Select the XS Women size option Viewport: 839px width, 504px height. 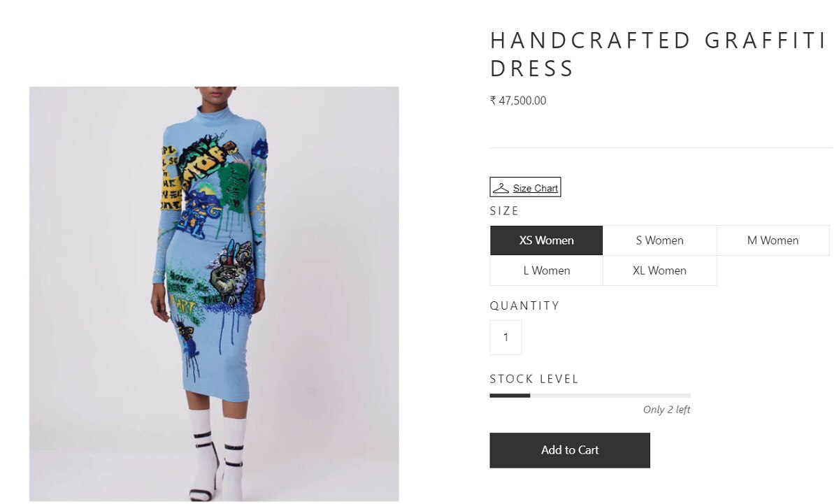click(546, 240)
